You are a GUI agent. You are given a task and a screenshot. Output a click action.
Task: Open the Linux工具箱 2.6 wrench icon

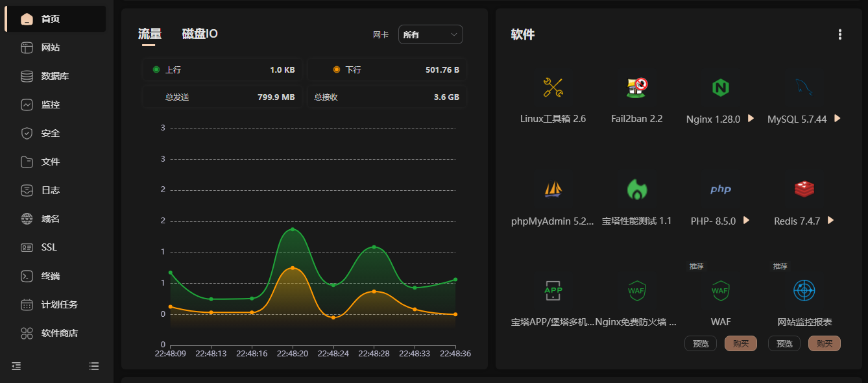[x=553, y=87]
